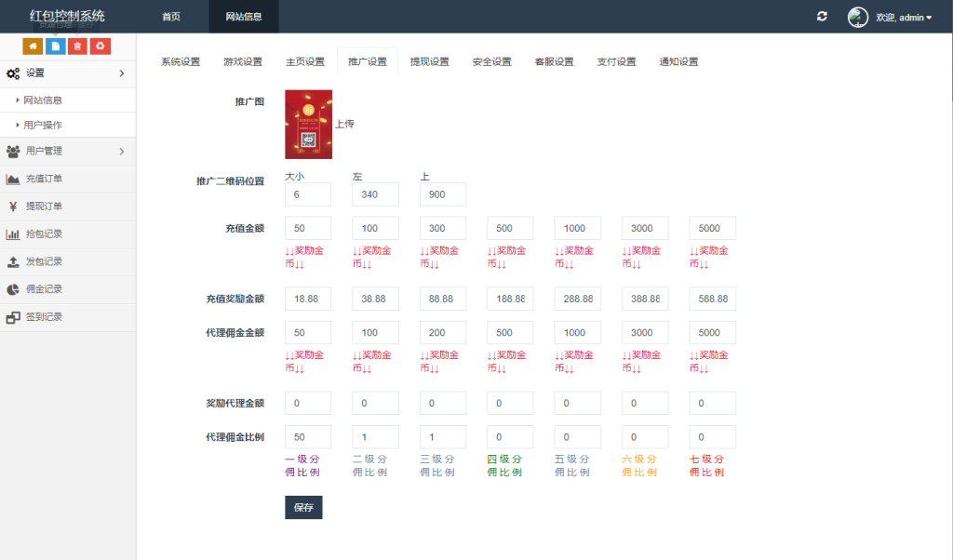Viewport: 953px width, 560px height.
Task: Click the 保存 save button
Action: click(x=303, y=507)
